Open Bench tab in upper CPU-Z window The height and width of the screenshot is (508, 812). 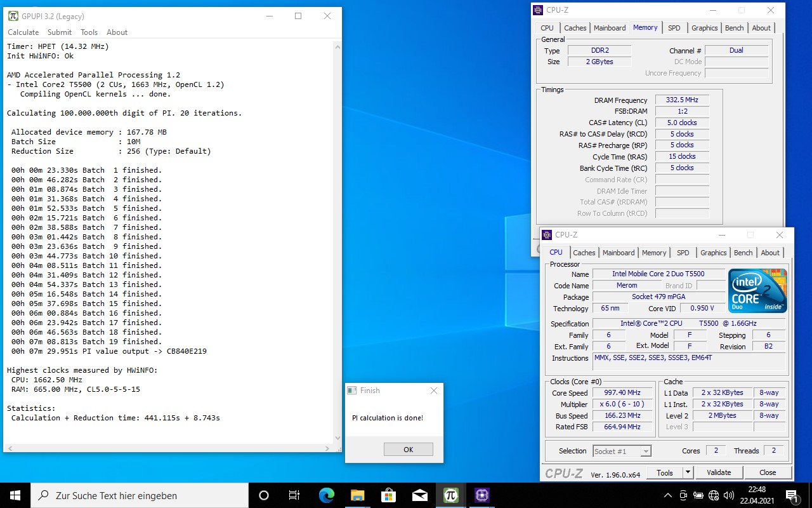[x=735, y=28]
